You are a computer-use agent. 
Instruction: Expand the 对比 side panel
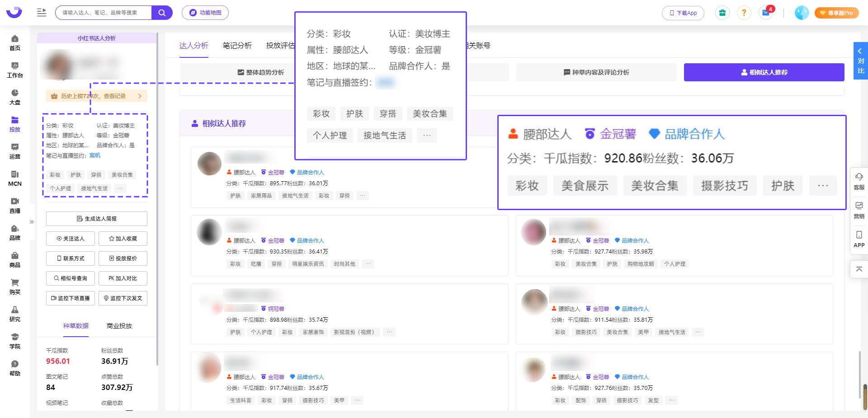point(860,61)
